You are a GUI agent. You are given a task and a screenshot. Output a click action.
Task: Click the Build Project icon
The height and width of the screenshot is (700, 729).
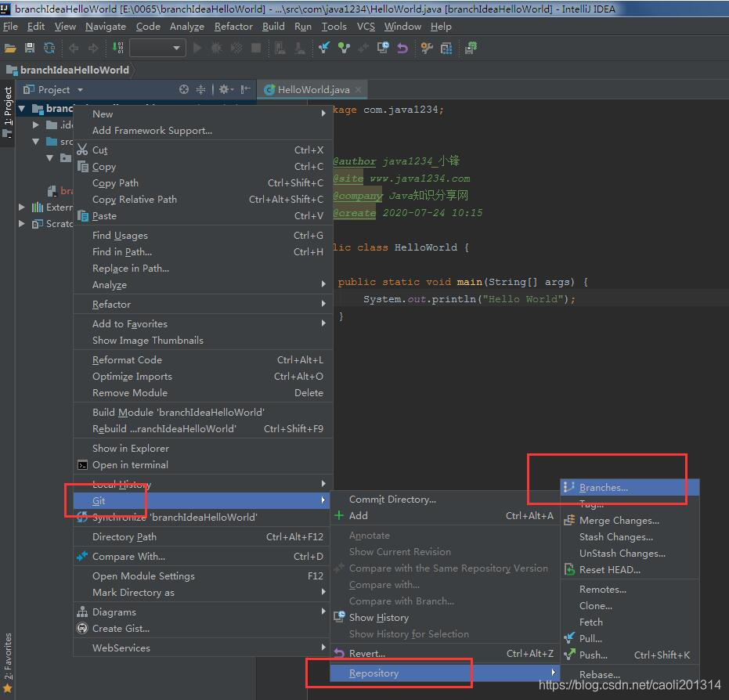118,48
